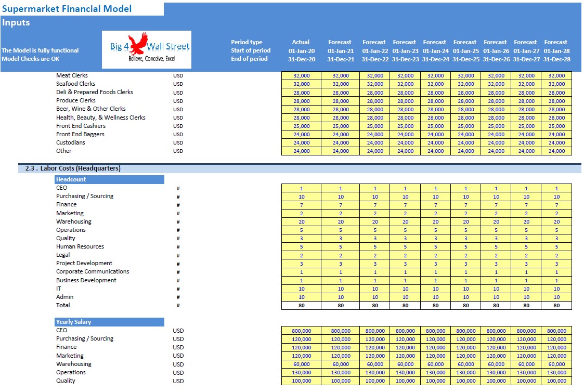Click the Legal row label
The height and width of the screenshot is (392, 584).
pyautogui.click(x=63, y=255)
